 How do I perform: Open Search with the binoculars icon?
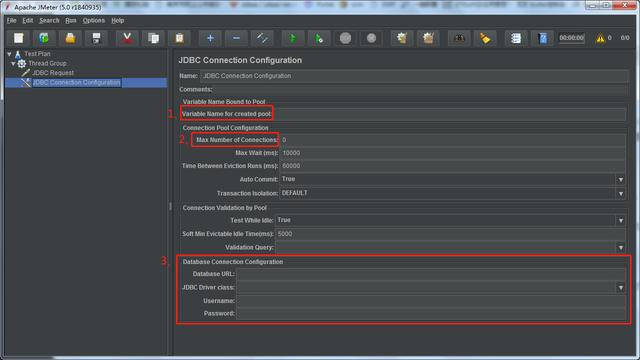point(459,38)
